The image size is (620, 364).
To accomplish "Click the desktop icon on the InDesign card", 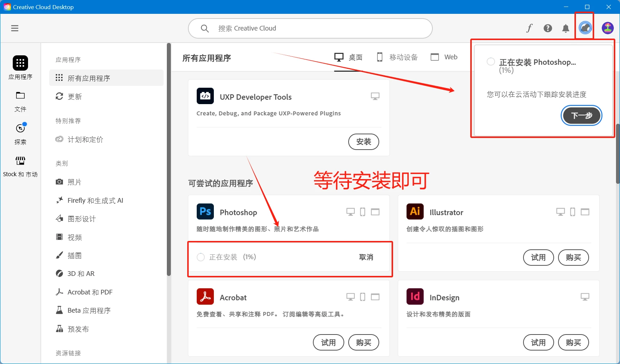I will 585,297.
